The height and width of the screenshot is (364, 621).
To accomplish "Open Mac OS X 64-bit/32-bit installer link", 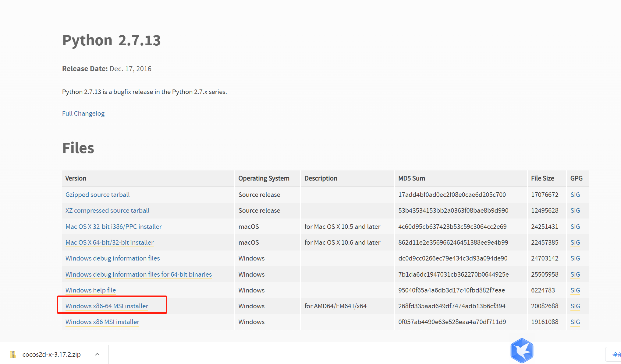I will tap(109, 243).
